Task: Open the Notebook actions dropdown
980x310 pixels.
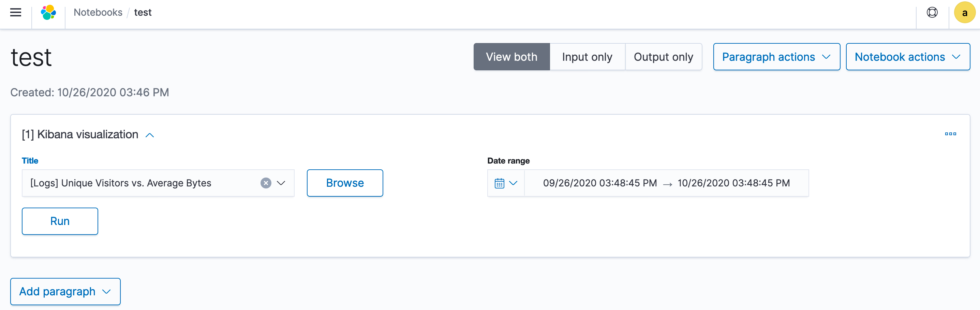Action: [907, 57]
